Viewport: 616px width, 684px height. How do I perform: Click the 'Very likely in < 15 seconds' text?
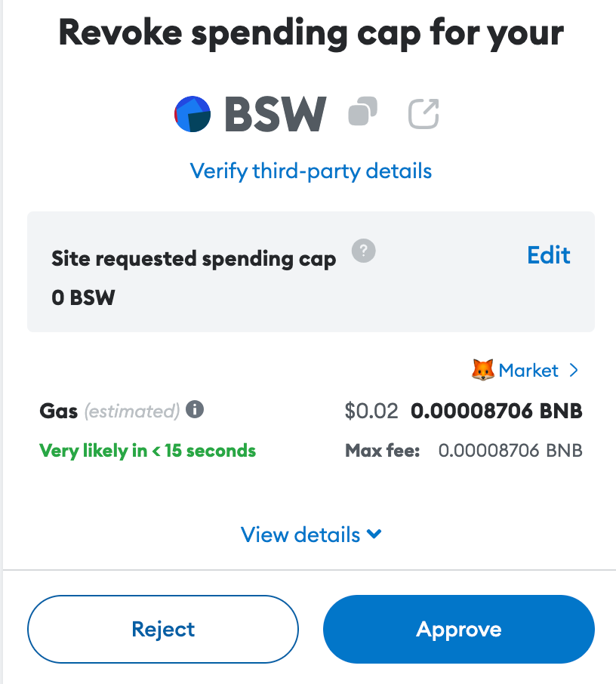(x=147, y=451)
